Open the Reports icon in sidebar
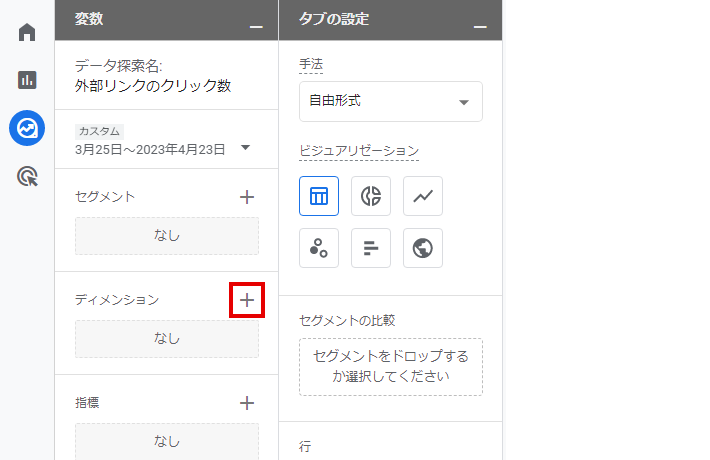The image size is (710, 460). pos(27,80)
